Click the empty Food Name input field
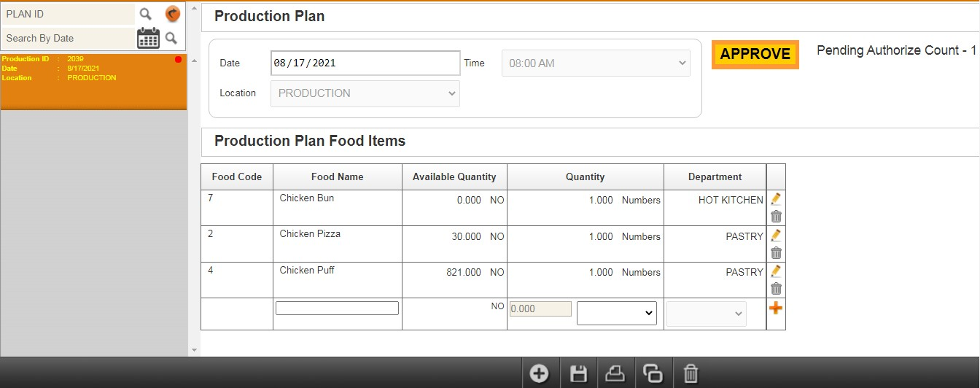Image resolution: width=980 pixels, height=388 pixels. click(337, 308)
